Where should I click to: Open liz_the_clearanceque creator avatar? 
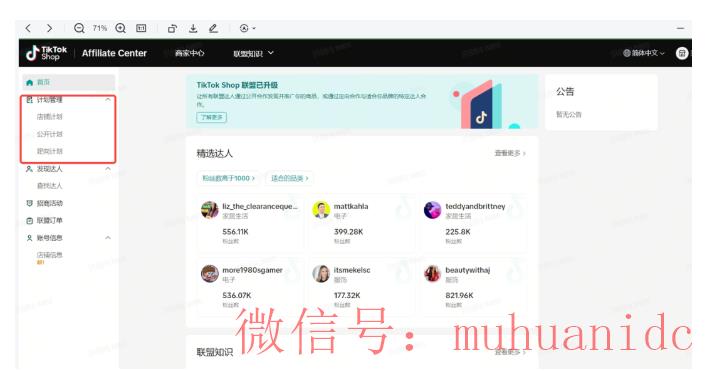coord(210,210)
